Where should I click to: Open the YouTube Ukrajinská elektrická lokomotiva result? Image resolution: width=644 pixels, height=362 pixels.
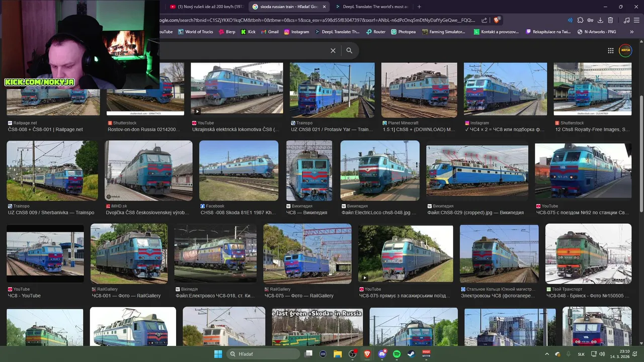pyautogui.click(x=236, y=89)
